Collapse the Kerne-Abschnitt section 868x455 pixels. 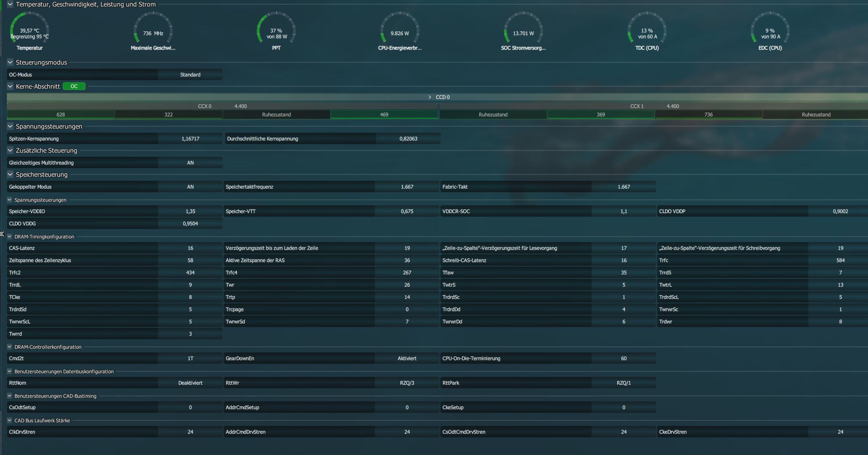(10, 86)
